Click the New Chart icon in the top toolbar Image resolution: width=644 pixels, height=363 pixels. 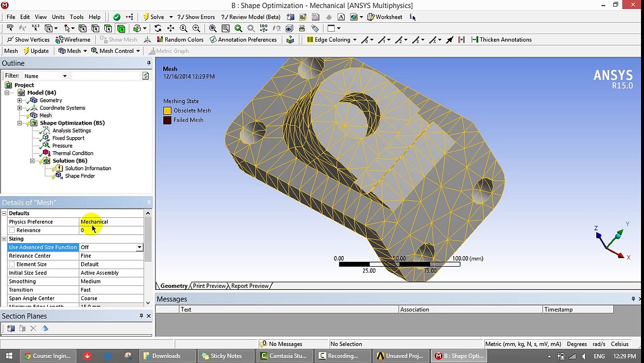pyautogui.click(x=315, y=17)
